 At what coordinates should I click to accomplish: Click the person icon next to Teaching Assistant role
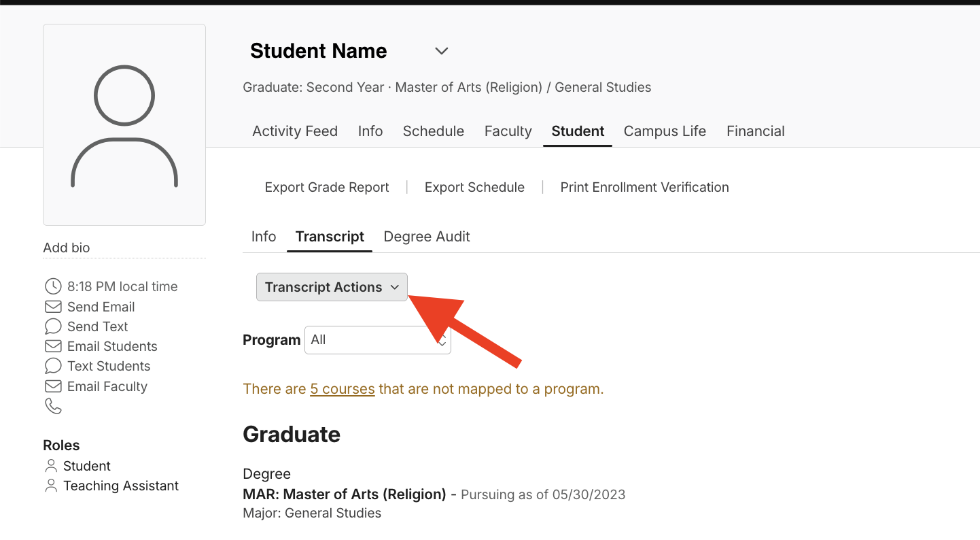51,486
